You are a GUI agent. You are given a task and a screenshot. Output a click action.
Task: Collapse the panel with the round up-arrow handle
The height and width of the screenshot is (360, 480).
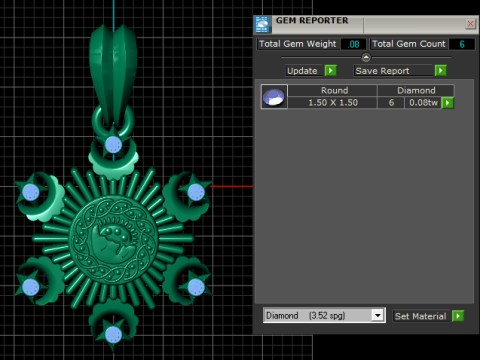(366, 57)
